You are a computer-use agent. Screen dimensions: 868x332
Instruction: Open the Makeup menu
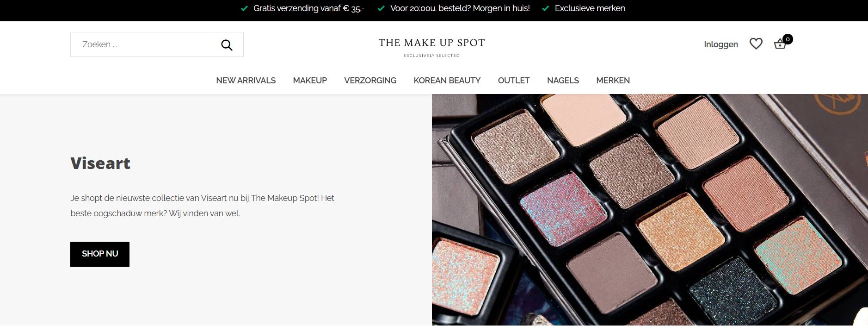coord(310,81)
